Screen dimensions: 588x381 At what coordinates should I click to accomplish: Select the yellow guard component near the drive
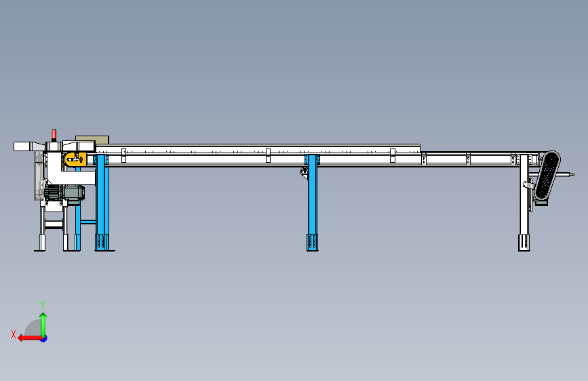[76, 159]
